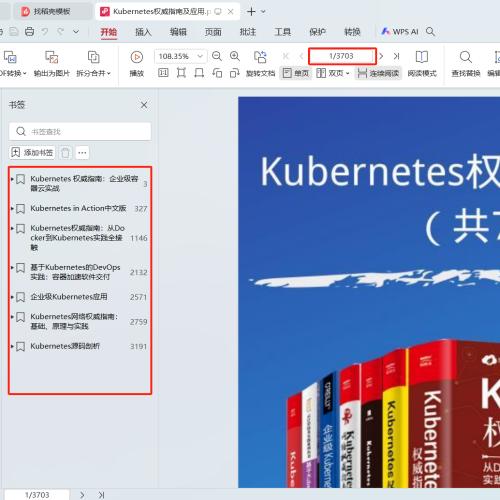Open the 插入 ribbon tab
This screenshot has width=500, height=500.
pyautogui.click(x=143, y=32)
